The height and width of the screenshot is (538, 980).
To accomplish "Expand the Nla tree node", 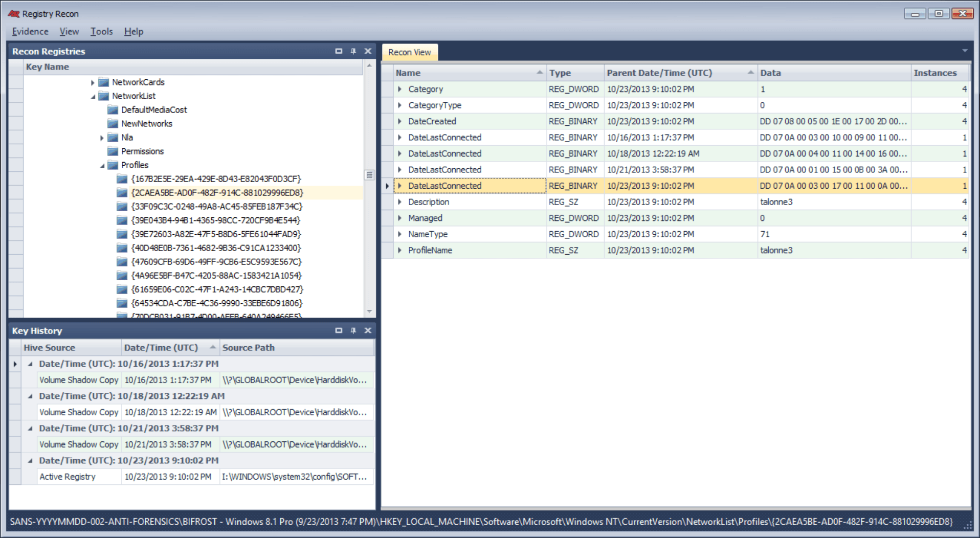I will pos(102,137).
